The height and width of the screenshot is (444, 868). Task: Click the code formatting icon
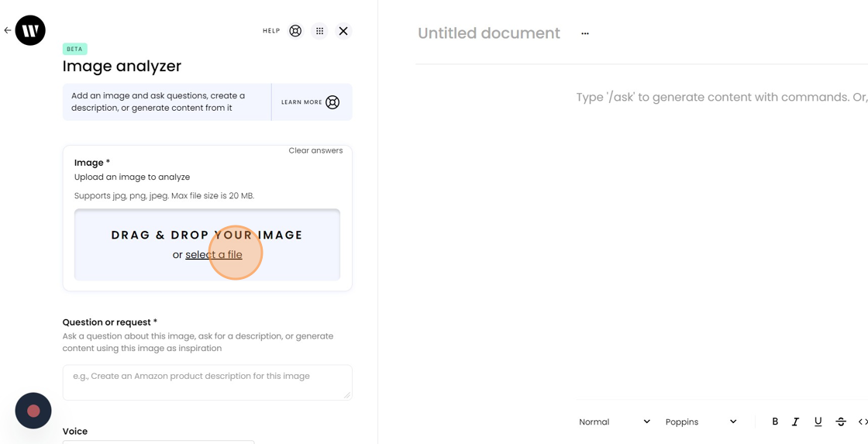point(863,422)
